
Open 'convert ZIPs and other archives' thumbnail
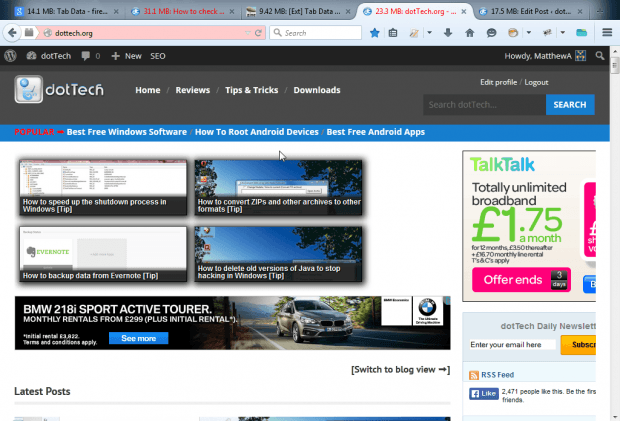click(x=278, y=187)
